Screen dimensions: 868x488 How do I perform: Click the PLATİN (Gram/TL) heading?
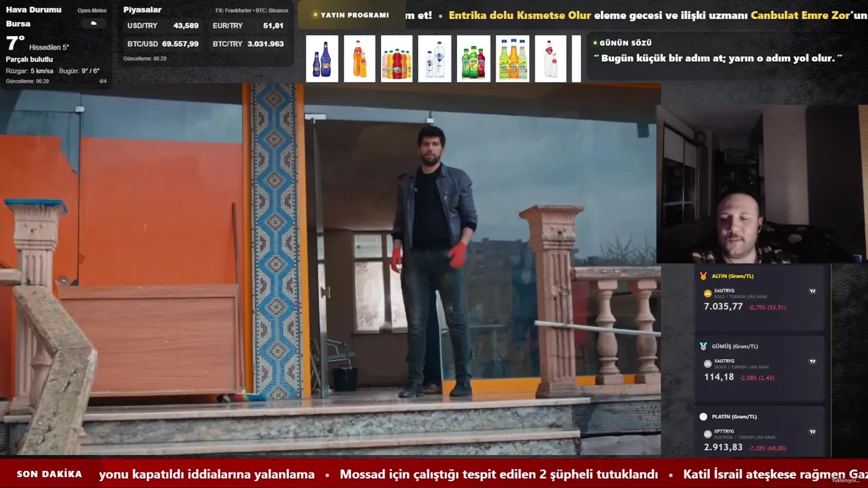[x=734, y=417]
